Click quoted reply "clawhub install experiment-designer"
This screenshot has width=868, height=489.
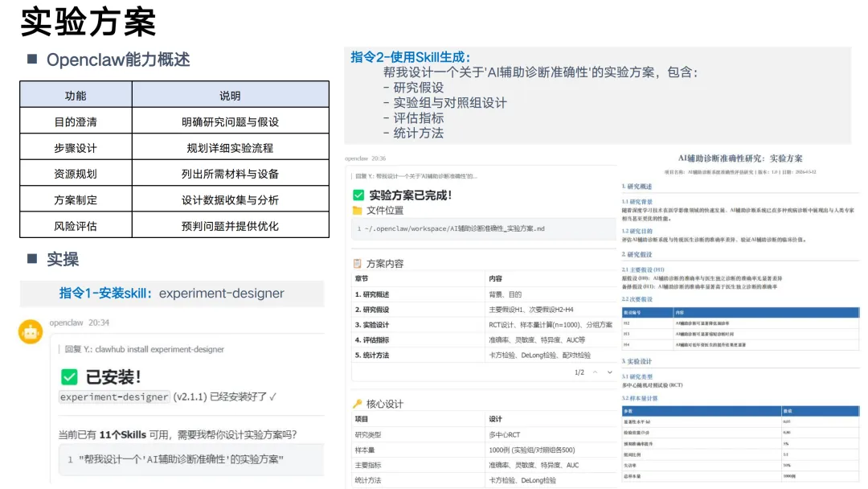[145, 349]
